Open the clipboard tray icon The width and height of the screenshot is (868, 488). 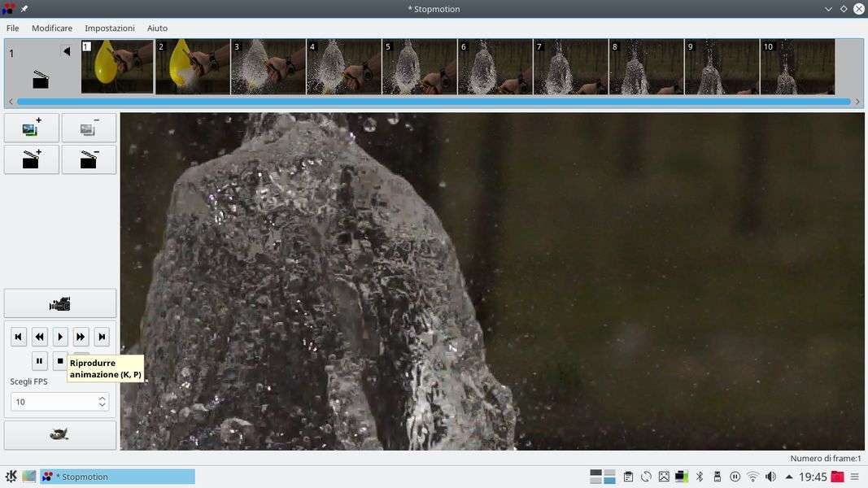(628, 477)
